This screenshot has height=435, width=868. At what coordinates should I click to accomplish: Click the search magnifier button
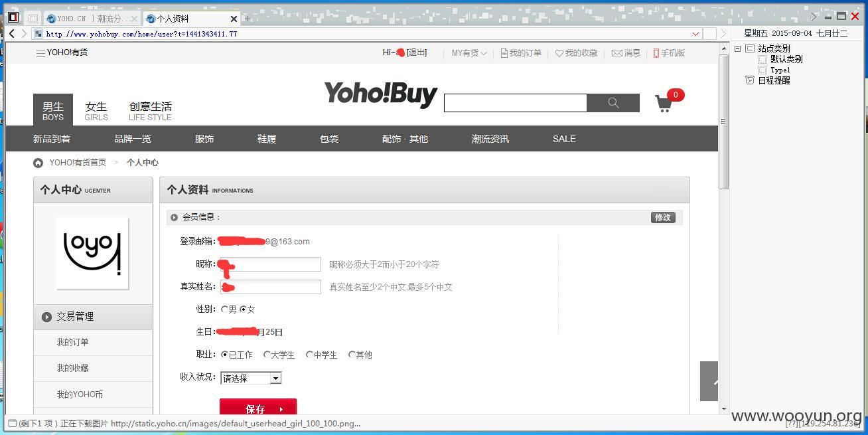613,103
